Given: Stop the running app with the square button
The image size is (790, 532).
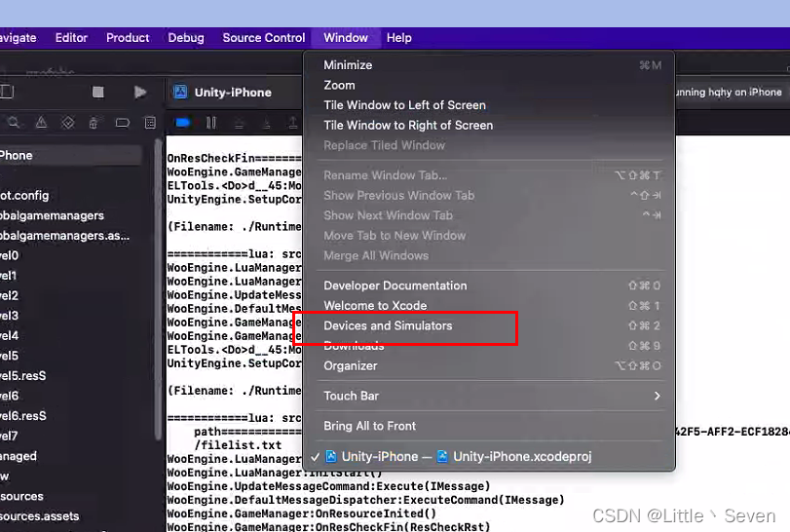Looking at the screenshot, I should [97, 92].
